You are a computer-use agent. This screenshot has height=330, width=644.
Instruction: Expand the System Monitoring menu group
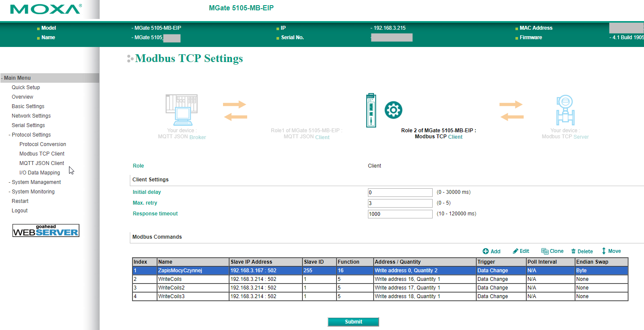point(31,192)
